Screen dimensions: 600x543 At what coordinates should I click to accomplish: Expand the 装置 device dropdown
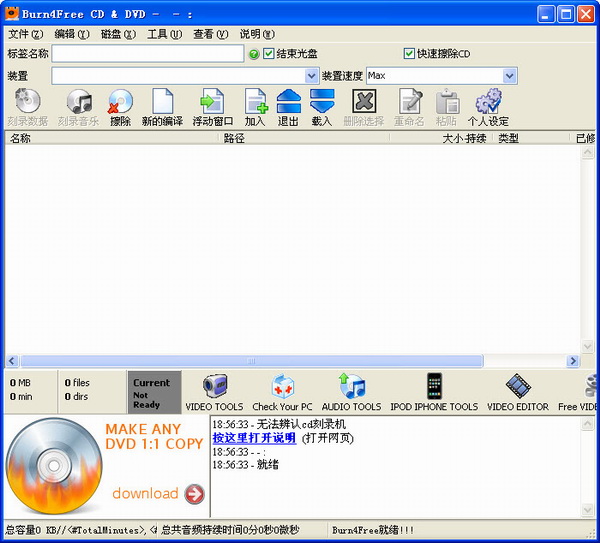pyautogui.click(x=311, y=76)
